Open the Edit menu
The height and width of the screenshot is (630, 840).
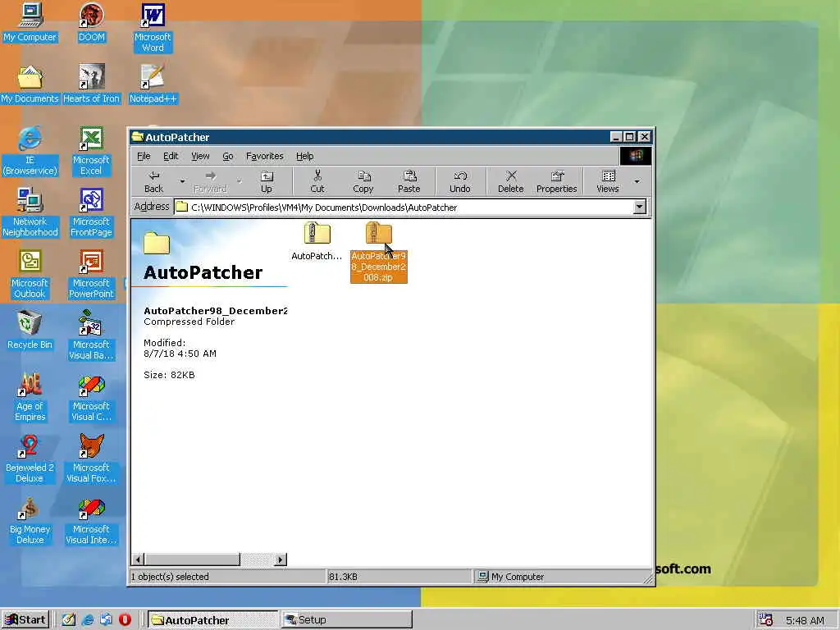pos(171,156)
